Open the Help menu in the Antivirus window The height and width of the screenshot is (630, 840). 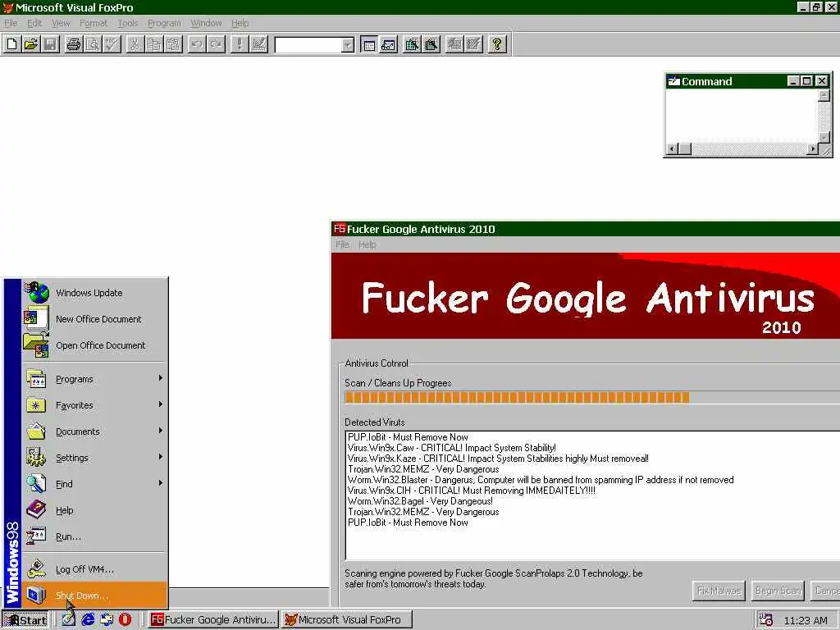coord(367,244)
